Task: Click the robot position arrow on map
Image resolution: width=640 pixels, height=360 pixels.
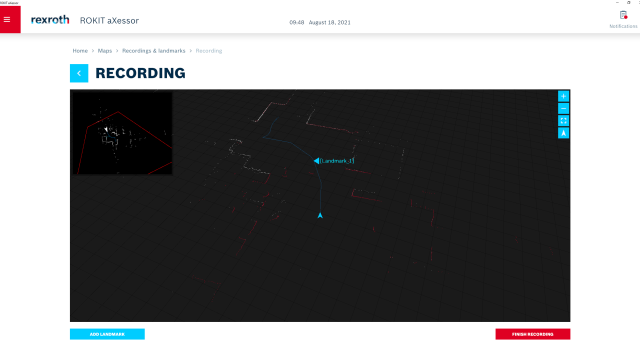Action: point(320,215)
